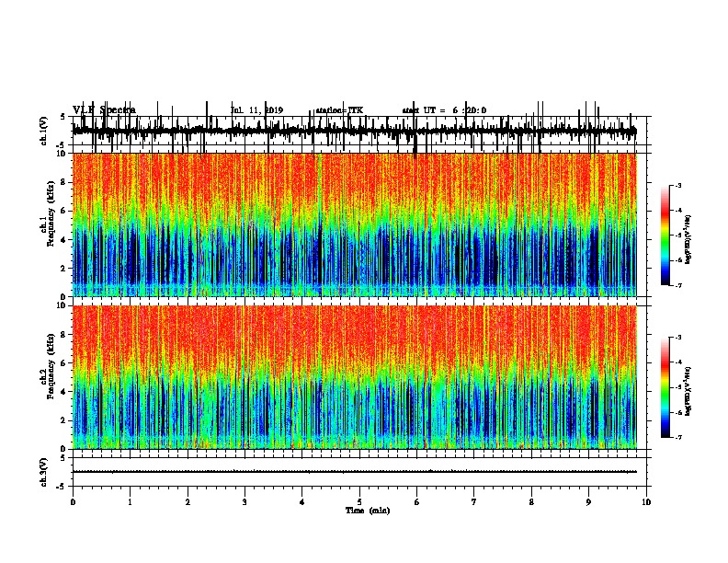
Task: Click the "station=ITK" header label
Action: tap(339, 110)
